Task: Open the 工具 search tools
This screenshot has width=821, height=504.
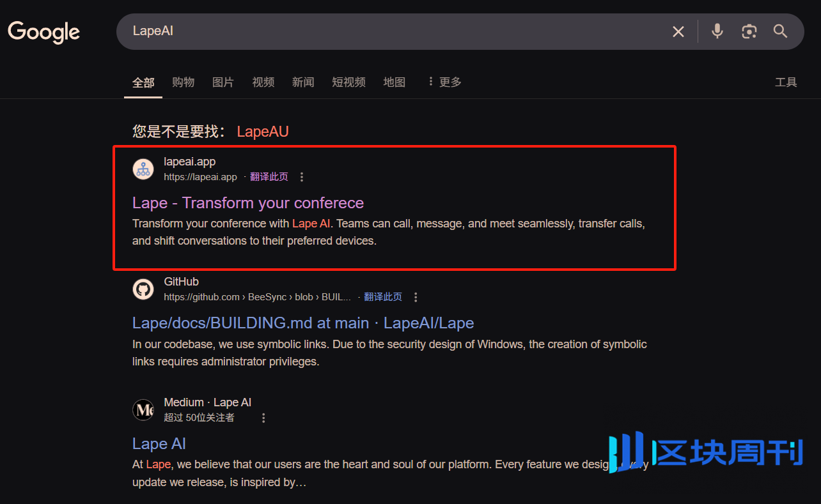Action: [x=786, y=82]
